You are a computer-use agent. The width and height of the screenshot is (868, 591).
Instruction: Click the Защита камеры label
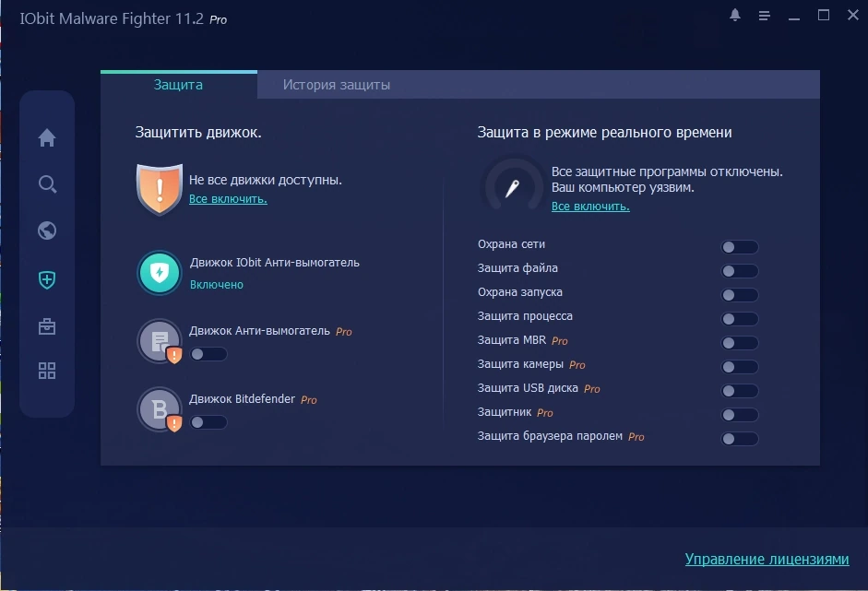(x=520, y=364)
